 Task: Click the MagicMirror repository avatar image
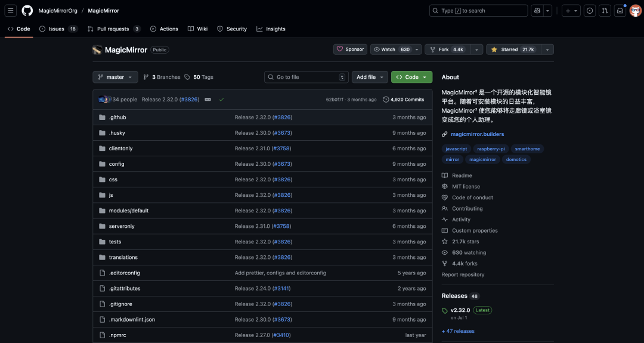97,50
